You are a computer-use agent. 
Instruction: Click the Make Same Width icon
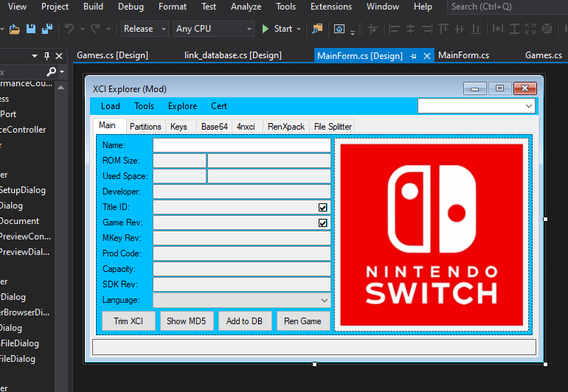coord(498,29)
